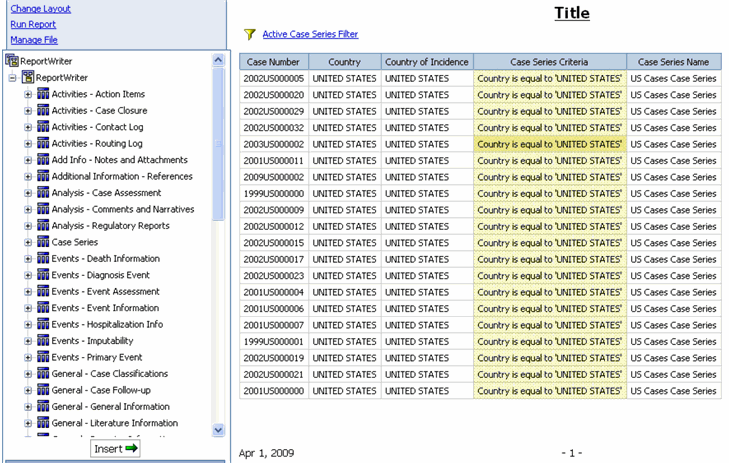This screenshot has width=729, height=463.
Task: Expand the Activities - Case Closure node
Action: coord(28,111)
